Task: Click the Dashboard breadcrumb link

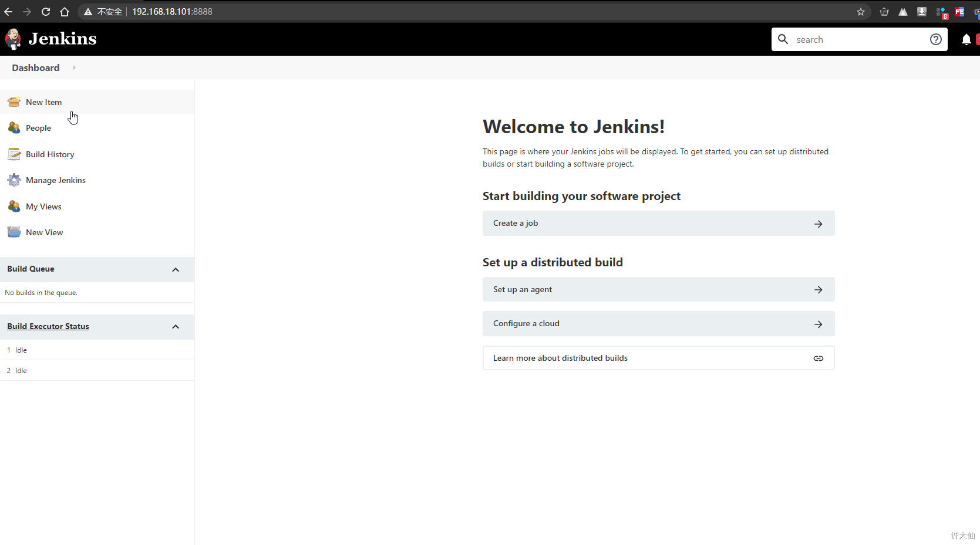Action: click(35, 67)
